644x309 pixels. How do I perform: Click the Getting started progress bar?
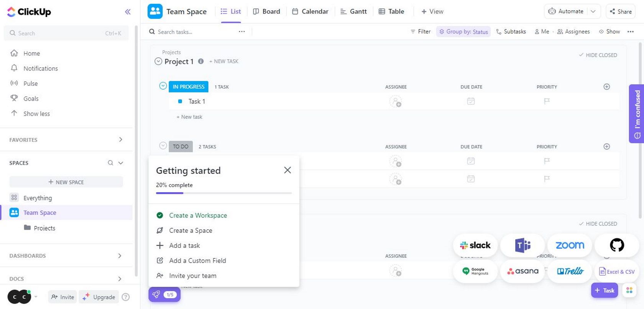[x=223, y=193]
